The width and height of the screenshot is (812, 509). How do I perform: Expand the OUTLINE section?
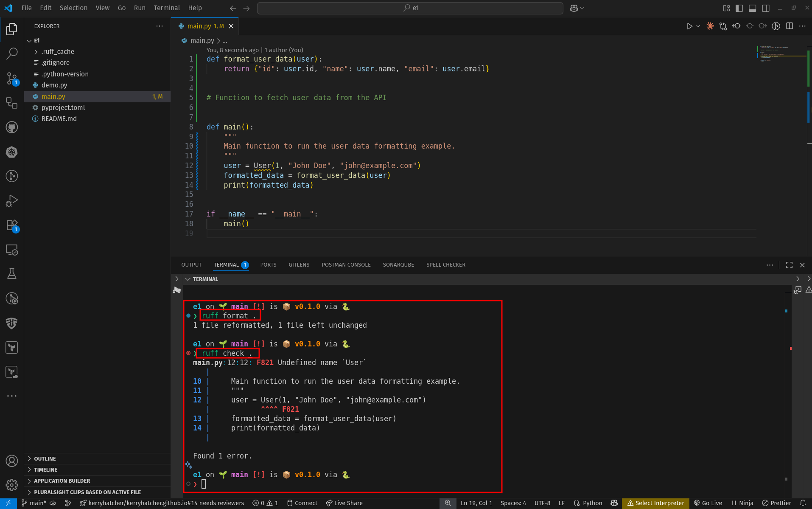[45, 459]
